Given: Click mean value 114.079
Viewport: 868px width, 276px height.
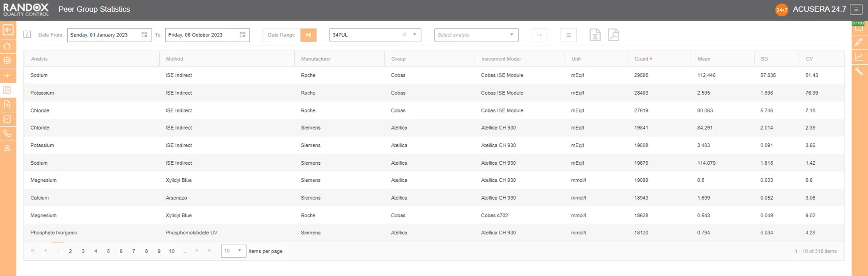Looking at the screenshot, I should pyautogui.click(x=707, y=163).
